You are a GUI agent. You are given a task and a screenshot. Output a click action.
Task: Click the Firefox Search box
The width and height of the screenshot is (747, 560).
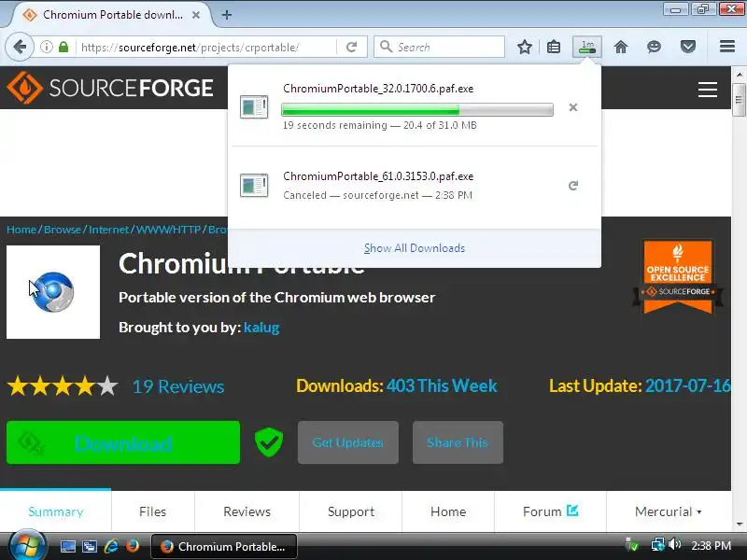point(439,48)
